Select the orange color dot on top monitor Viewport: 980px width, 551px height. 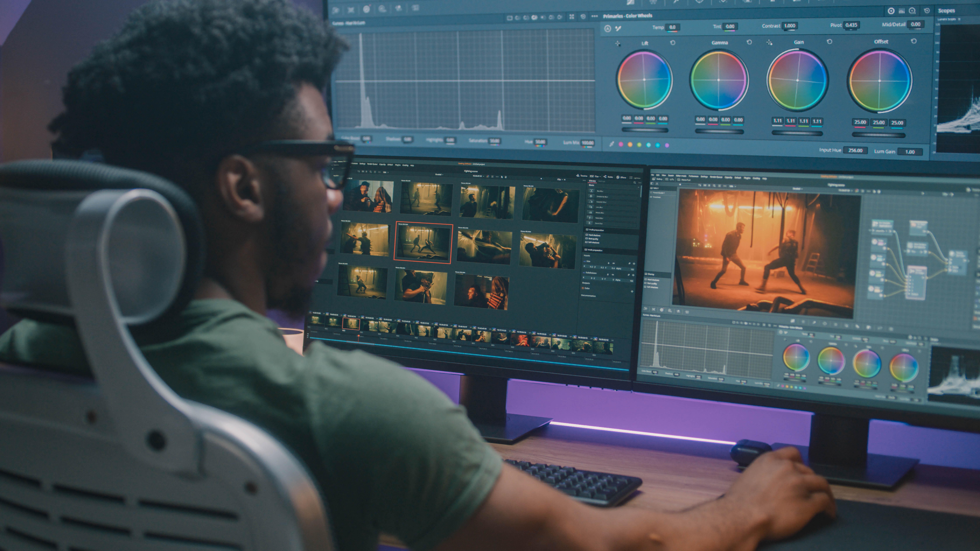point(630,144)
